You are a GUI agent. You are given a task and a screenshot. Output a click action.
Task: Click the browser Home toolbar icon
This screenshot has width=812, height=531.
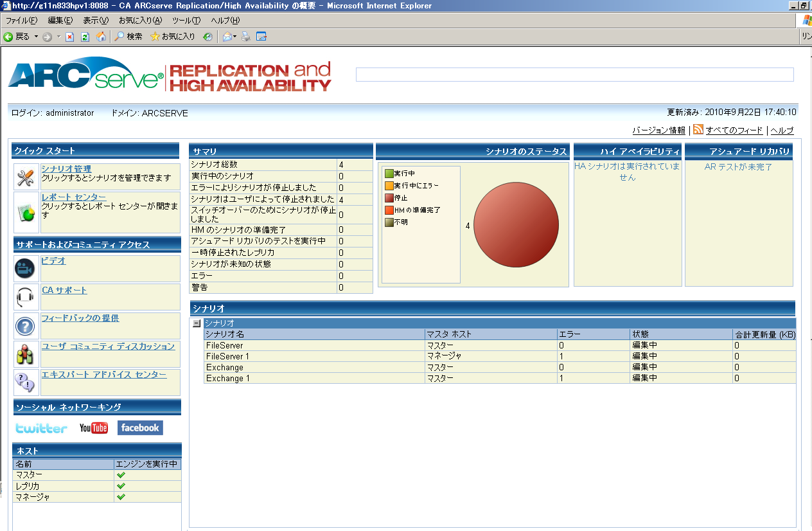coord(101,37)
